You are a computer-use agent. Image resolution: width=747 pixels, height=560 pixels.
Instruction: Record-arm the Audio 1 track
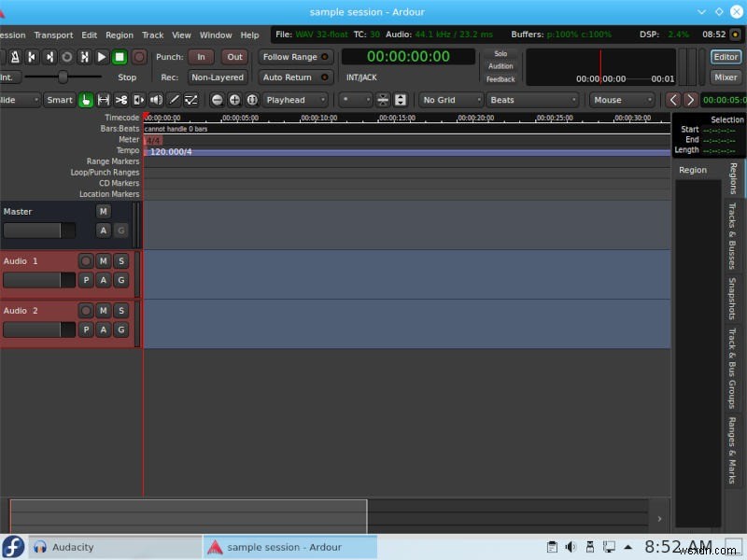coord(86,261)
